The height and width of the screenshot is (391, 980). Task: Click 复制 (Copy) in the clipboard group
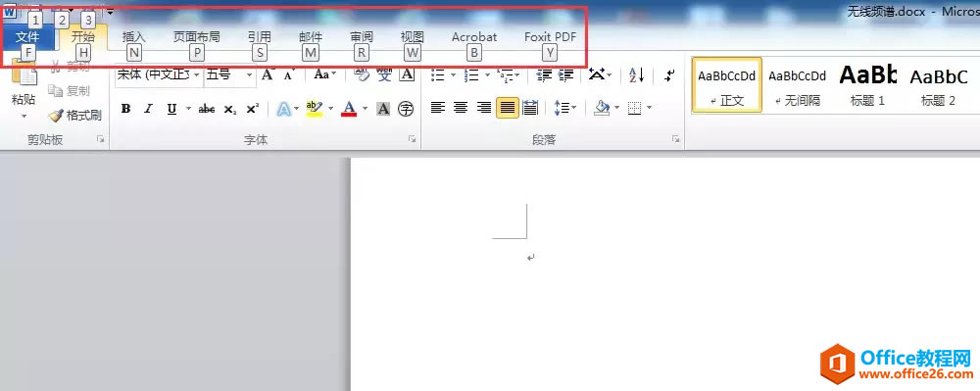click(x=70, y=91)
